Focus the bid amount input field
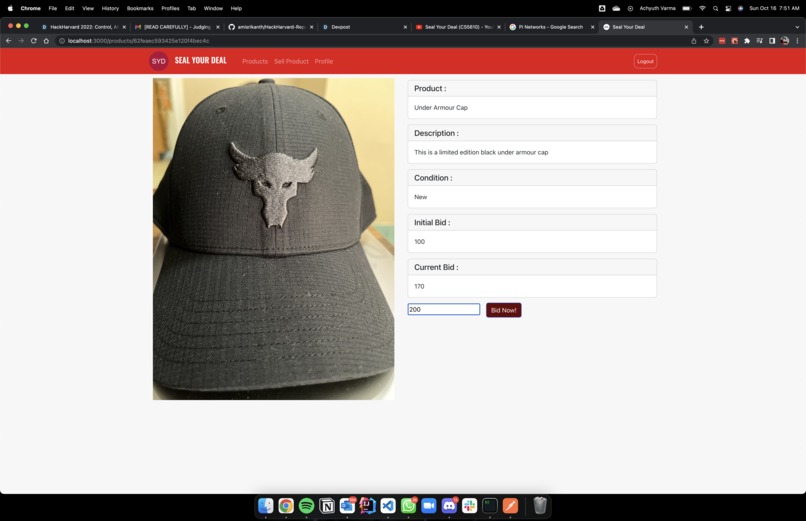The image size is (806, 521). 444,309
